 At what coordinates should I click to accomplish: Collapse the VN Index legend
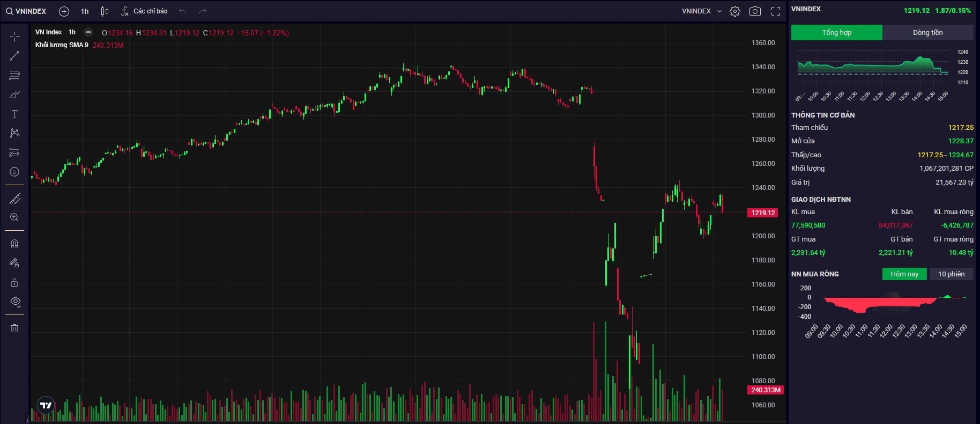point(88,32)
